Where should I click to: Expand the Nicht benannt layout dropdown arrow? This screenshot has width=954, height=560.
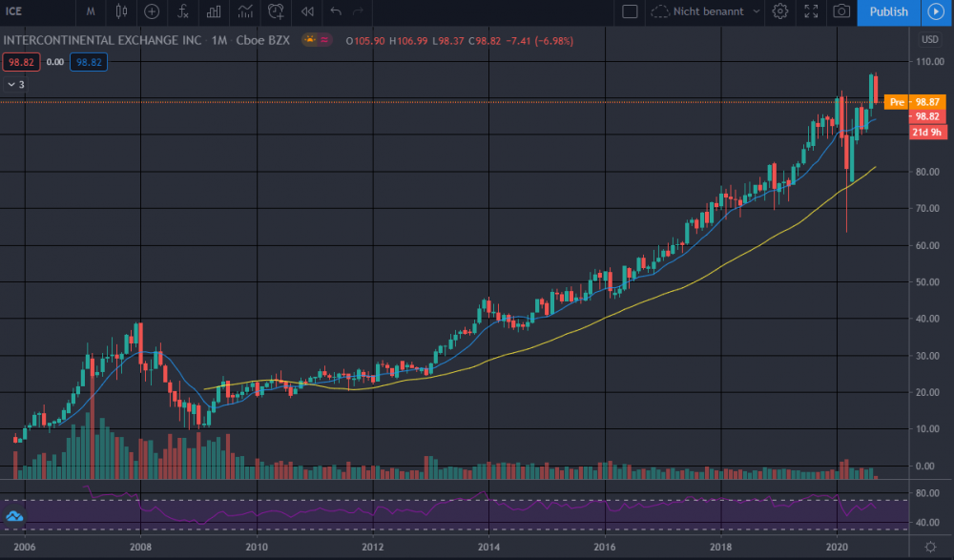757,11
